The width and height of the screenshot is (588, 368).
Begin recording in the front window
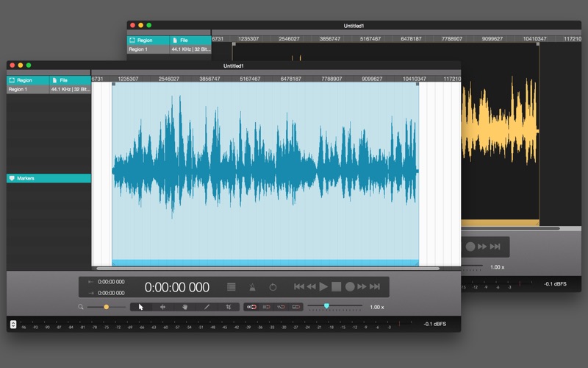click(x=350, y=287)
